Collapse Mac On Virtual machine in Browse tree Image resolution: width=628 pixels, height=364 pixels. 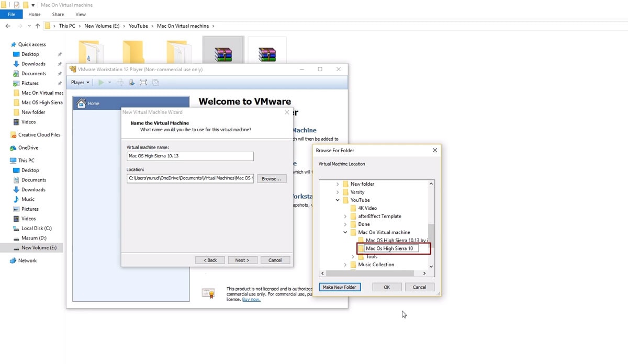click(x=345, y=232)
